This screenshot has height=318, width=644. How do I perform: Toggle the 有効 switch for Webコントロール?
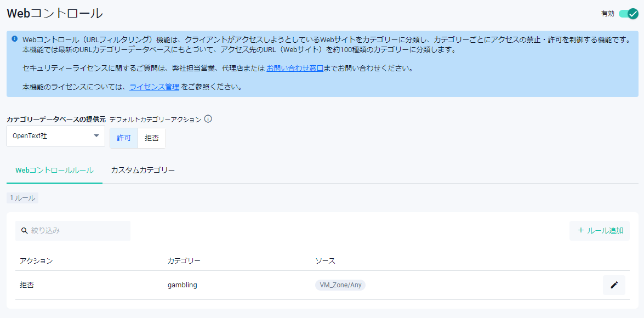click(628, 14)
